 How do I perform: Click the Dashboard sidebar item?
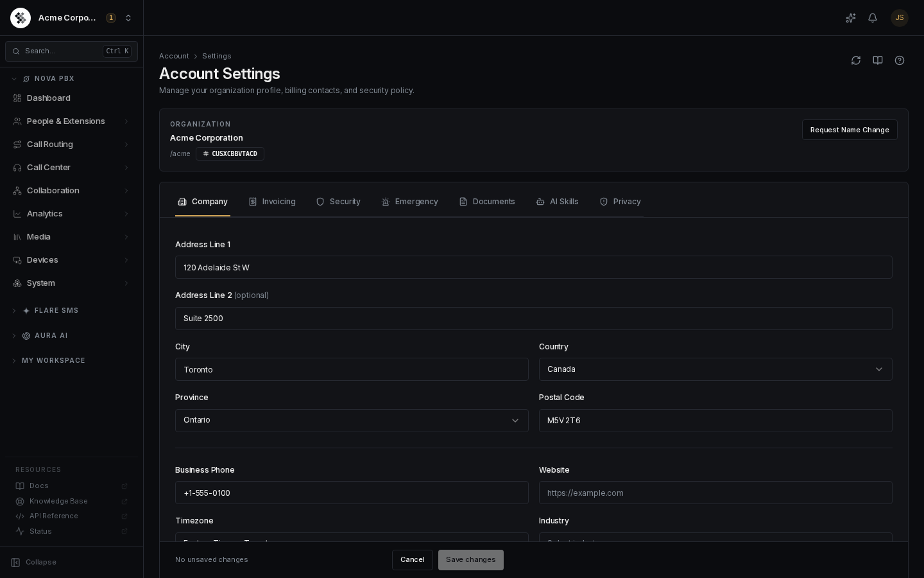71,98
